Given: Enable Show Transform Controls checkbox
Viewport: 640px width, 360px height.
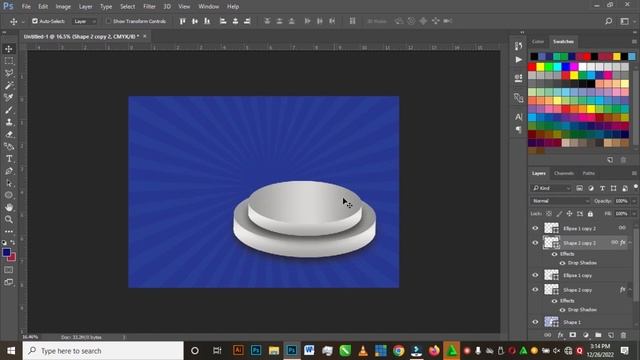Looking at the screenshot, I should point(108,21).
